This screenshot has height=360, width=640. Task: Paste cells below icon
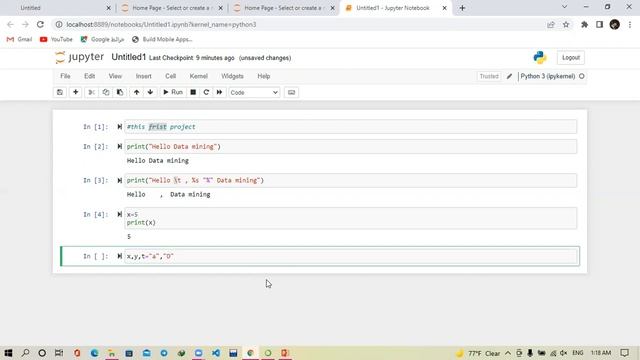point(120,92)
